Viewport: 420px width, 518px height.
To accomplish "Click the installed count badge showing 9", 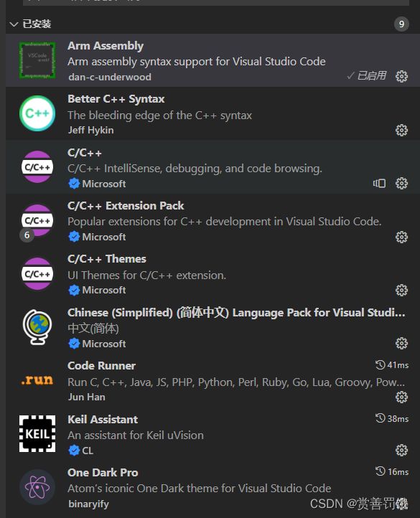I will point(401,24).
